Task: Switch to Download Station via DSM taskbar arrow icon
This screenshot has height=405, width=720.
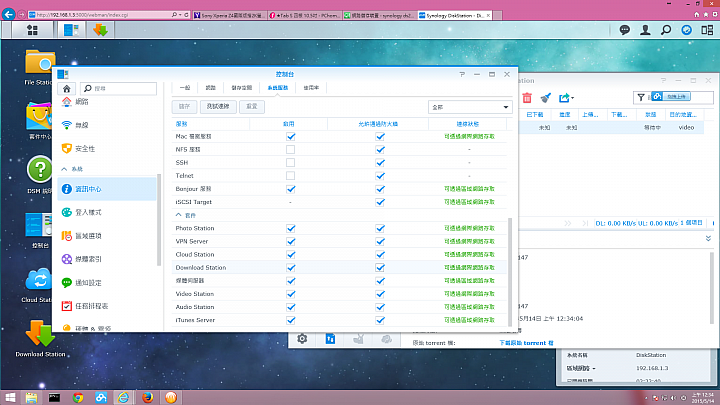Action: [100, 30]
